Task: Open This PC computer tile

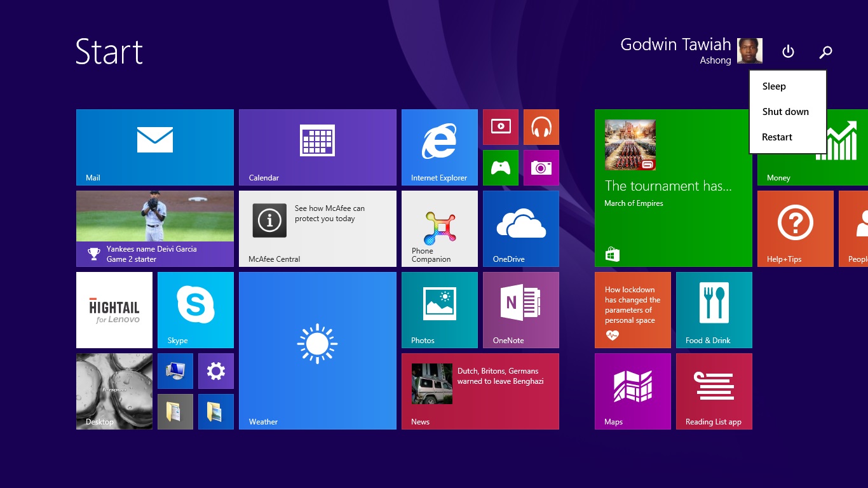Action: click(x=175, y=371)
